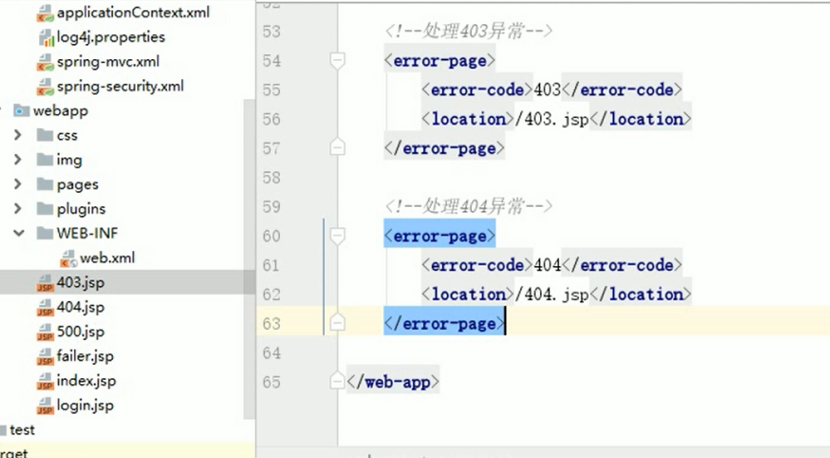Select the img folder icon

coord(45,159)
